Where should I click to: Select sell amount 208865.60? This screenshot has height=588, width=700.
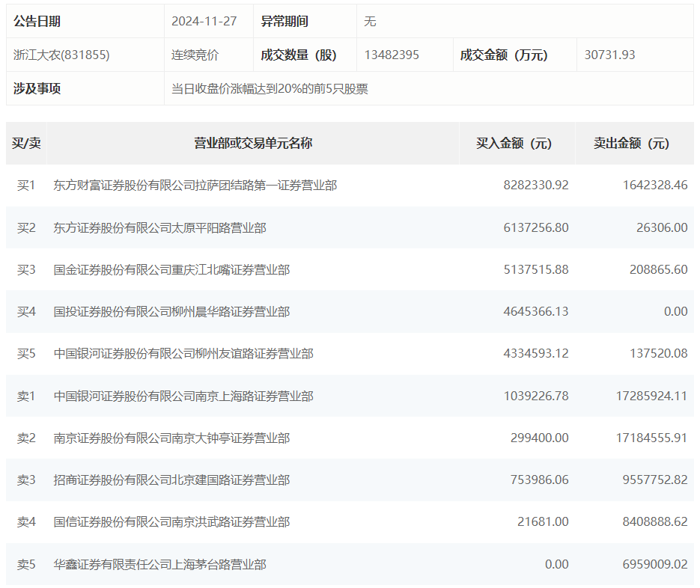coord(659,269)
